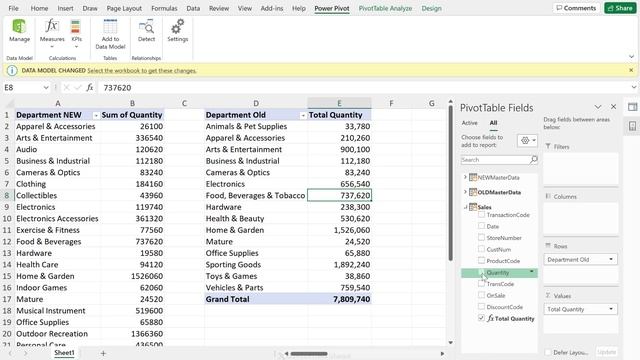The width and height of the screenshot is (640, 360).
Task: Collapse the ribbon with the chevron
Action: (631, 57)
